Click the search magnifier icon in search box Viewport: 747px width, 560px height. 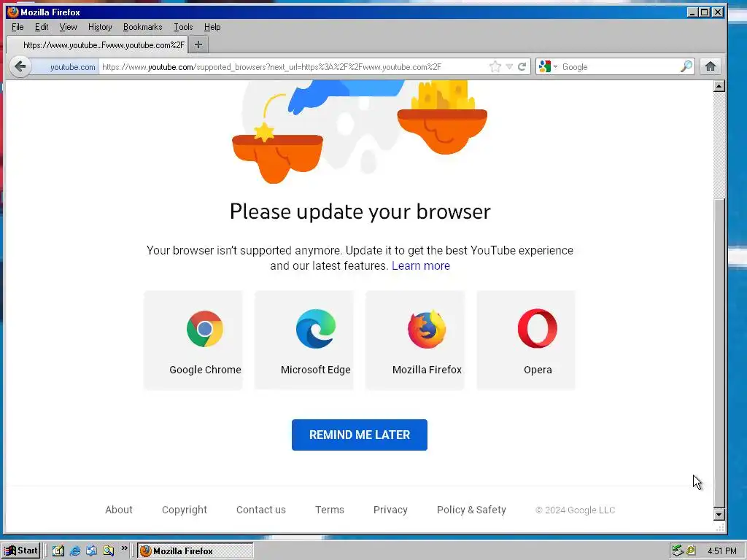click(x=686, y=66)
